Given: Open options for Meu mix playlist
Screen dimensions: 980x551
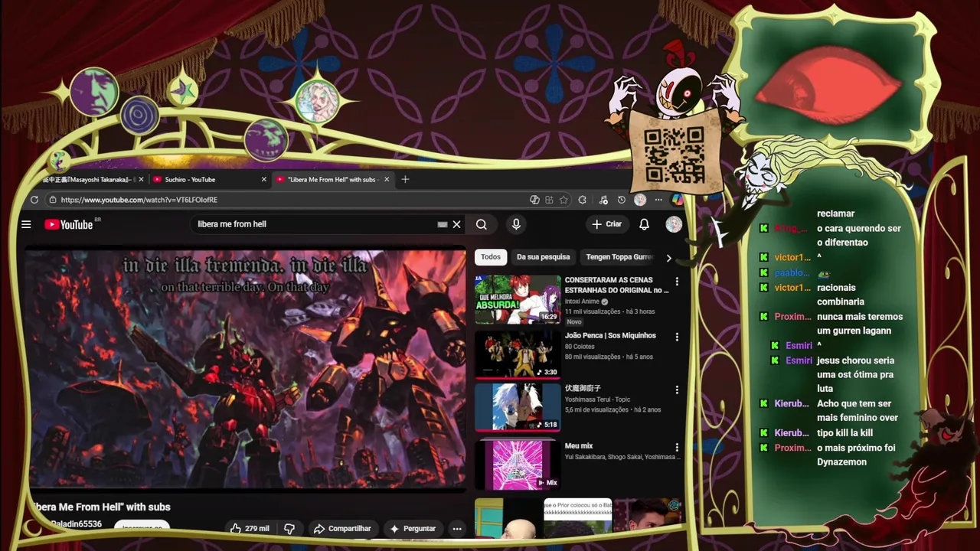Looking at the screenshot, I should pyautogui.click(x=677, y=447).
